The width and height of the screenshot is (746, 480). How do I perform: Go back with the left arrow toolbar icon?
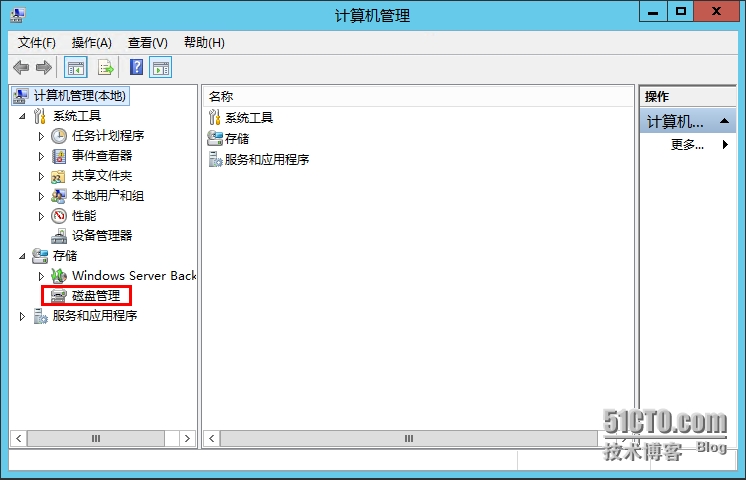[x=21, y=68]
